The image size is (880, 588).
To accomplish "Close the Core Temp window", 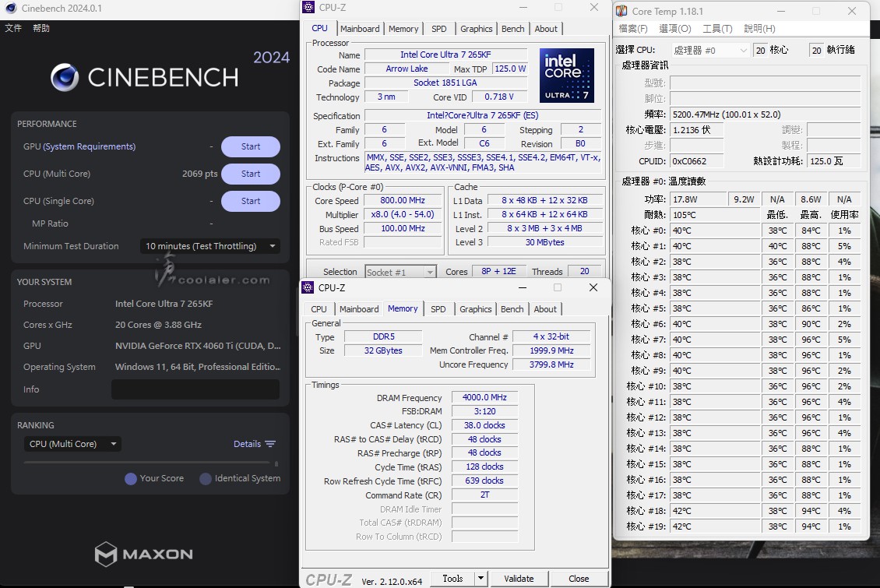I will [852, 11].
